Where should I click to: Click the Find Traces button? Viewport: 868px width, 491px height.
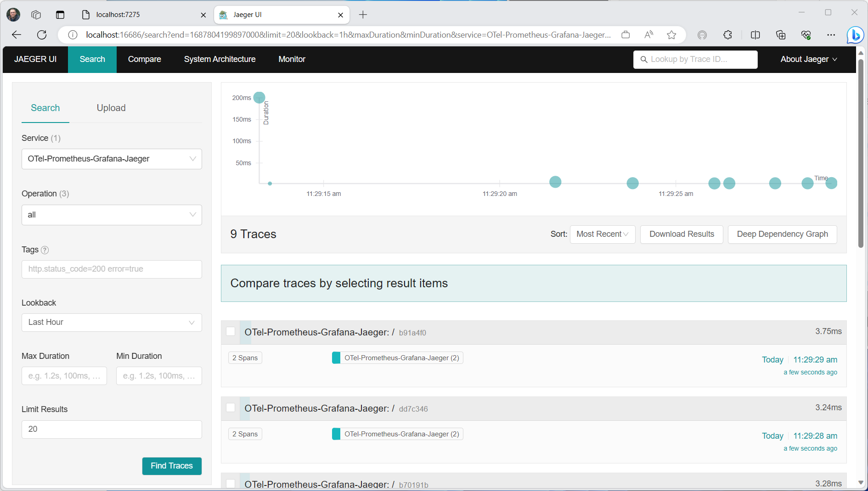[x=172, y=466]
